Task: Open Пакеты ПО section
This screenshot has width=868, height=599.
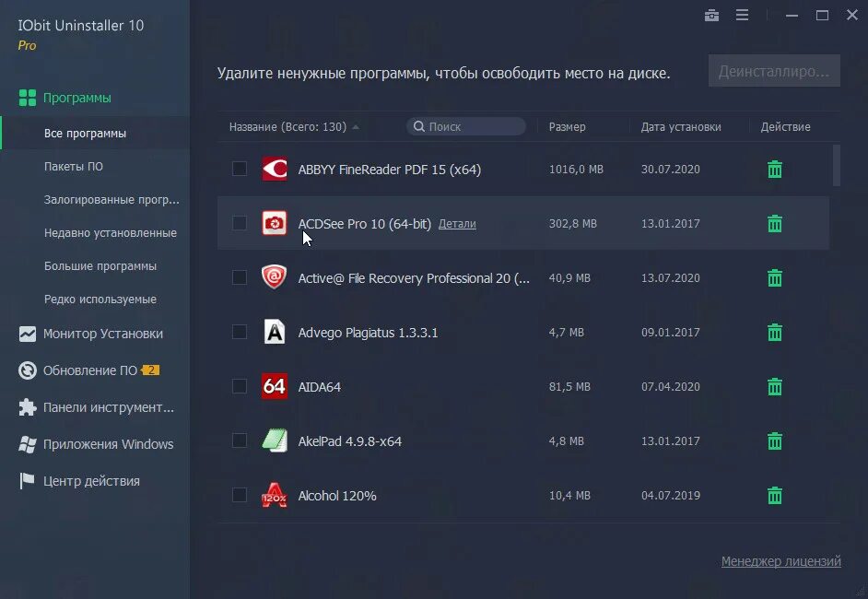Action: tap(74, 167)
